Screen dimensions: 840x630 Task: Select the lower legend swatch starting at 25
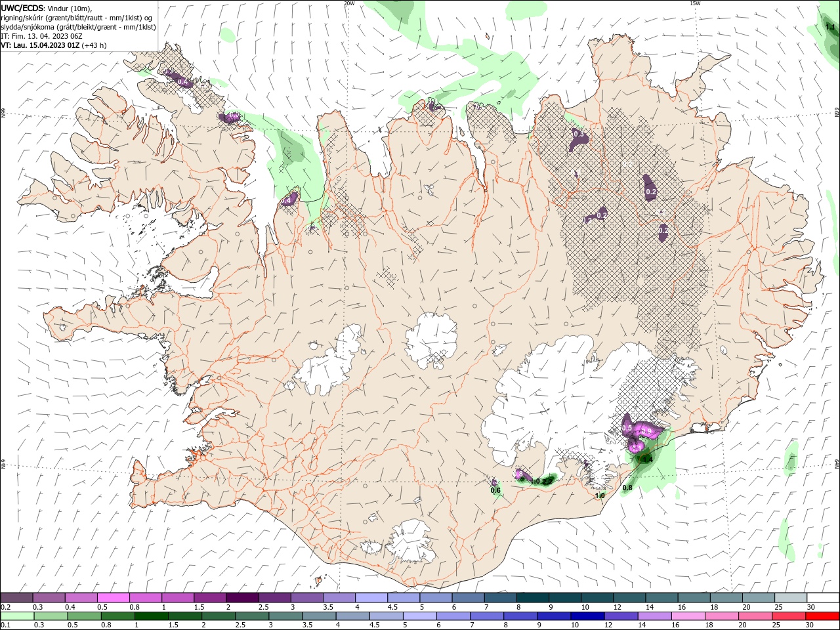(789, 616)
